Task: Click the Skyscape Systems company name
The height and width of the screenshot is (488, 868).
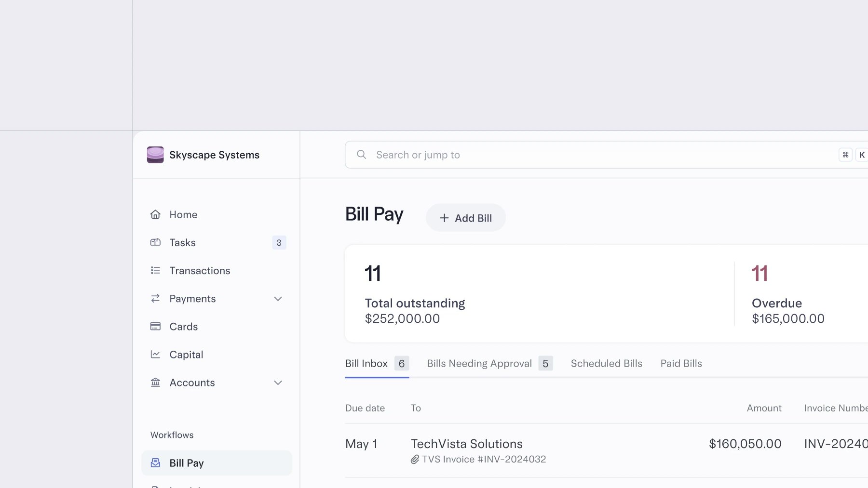Action: [214, 155]
